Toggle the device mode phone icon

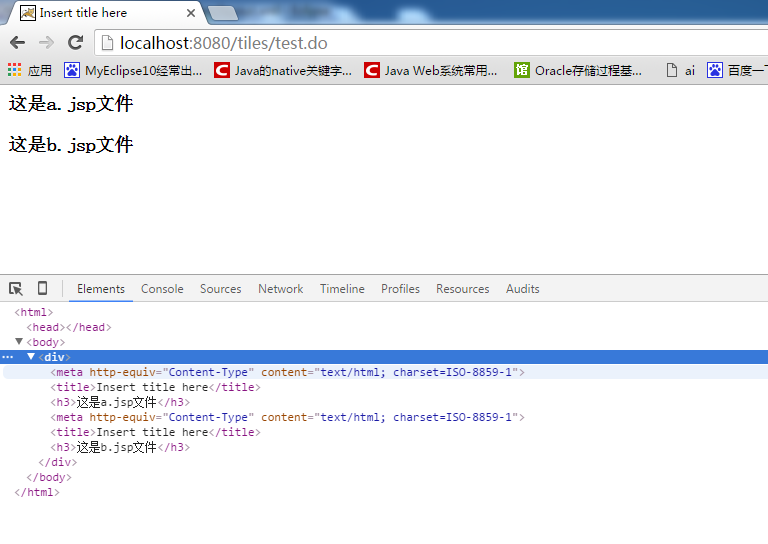(42, 289)
